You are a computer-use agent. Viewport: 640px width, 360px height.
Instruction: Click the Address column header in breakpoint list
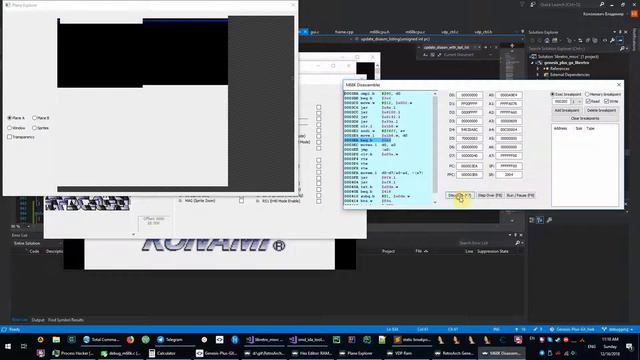point(560,129)
